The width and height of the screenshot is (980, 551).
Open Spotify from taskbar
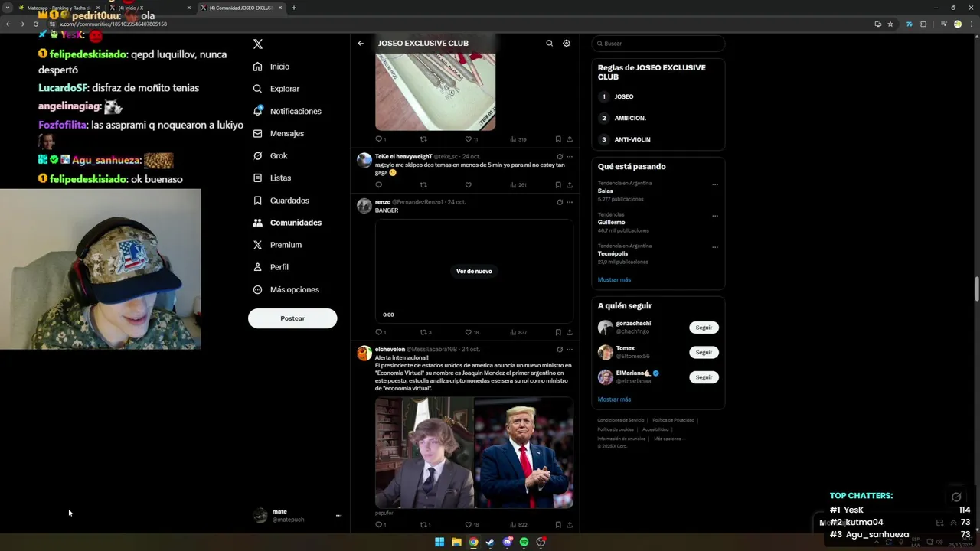[524, 542]
